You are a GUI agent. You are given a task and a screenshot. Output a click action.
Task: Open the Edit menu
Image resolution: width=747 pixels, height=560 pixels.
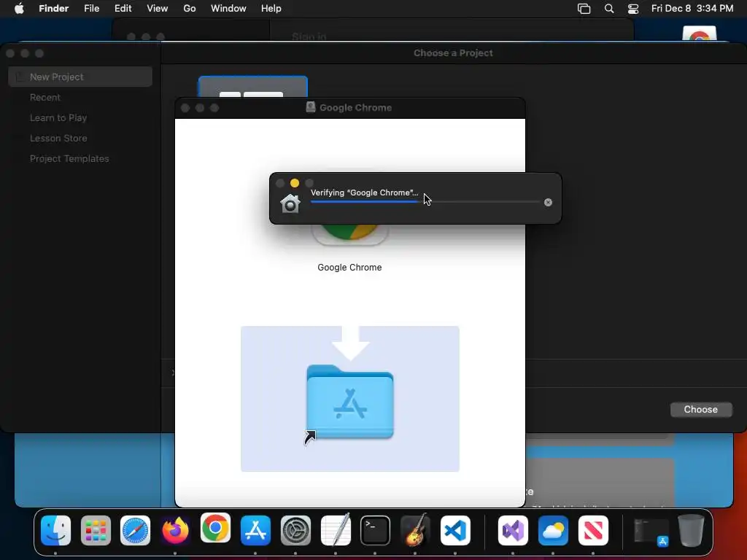point(123,9)
